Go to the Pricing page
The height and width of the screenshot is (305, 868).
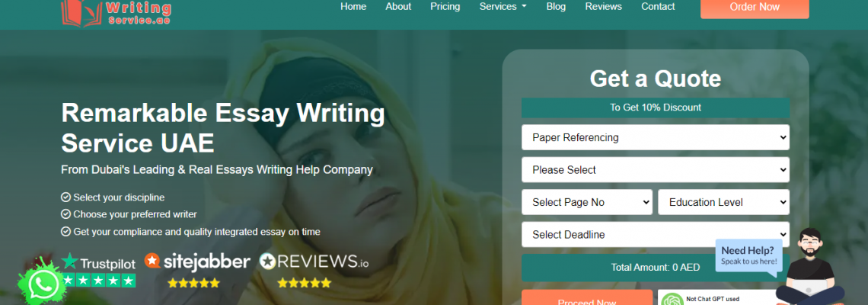click(x=445, y=7)
